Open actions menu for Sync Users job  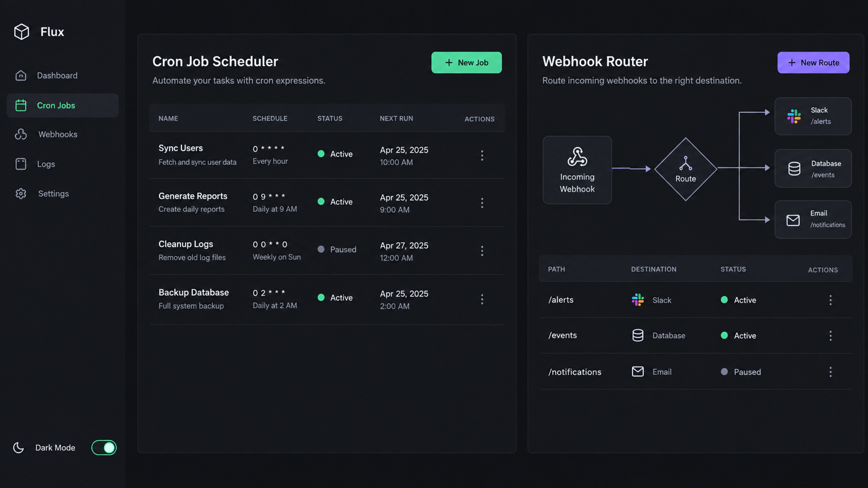(482, 155)
